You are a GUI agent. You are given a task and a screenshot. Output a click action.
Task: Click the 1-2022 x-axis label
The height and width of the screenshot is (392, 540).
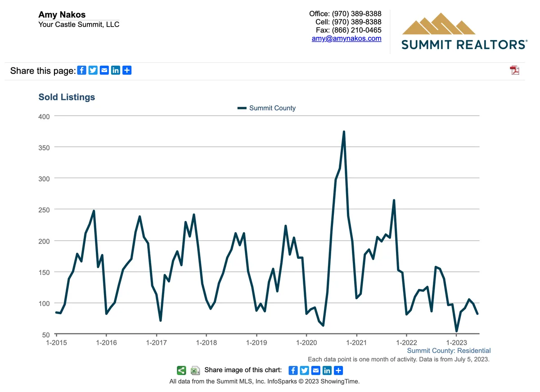point(406,342)
